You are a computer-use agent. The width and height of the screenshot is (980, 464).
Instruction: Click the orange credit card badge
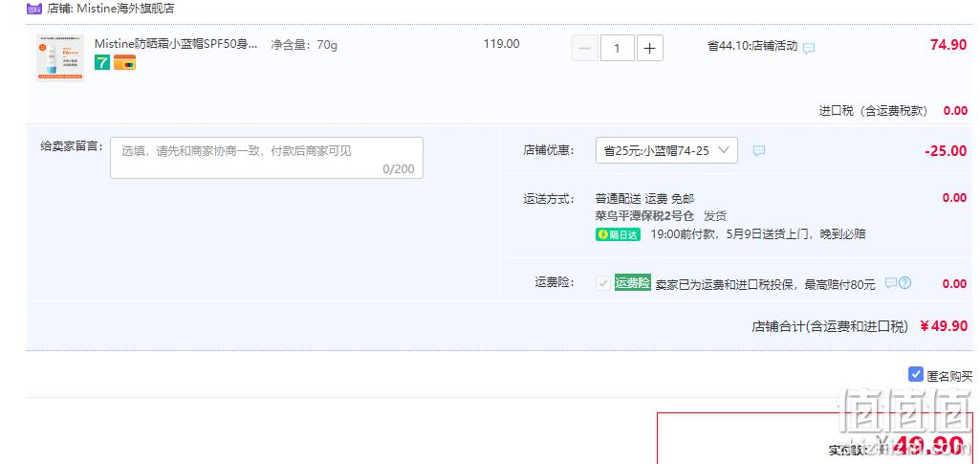(x=124, y=62)
